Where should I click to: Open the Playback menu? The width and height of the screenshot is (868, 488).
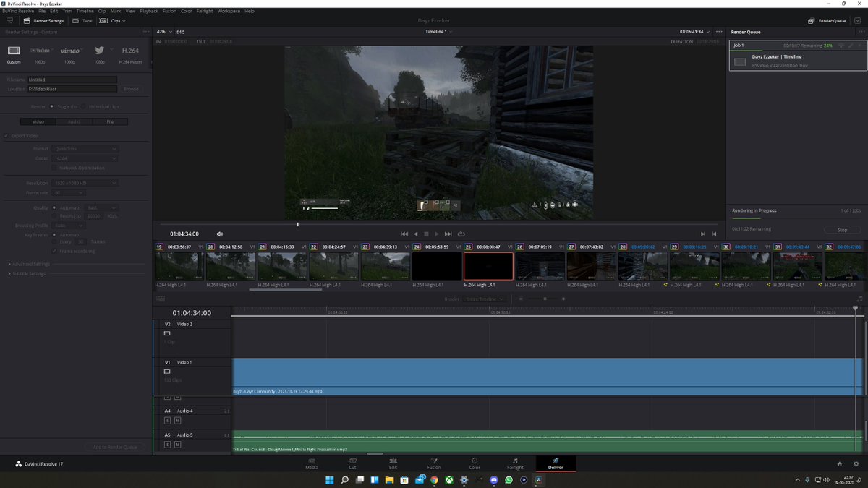(148, 11)
